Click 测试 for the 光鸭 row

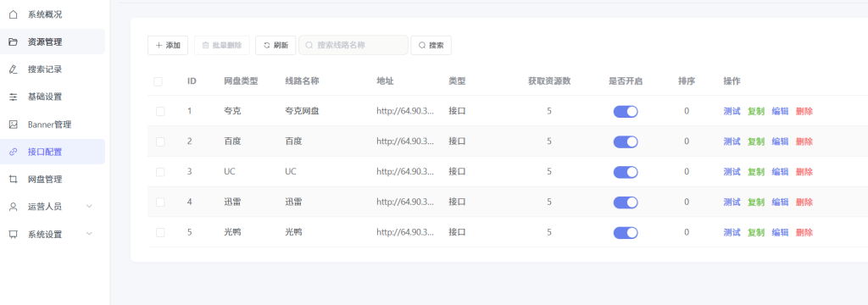pos(732,232)
